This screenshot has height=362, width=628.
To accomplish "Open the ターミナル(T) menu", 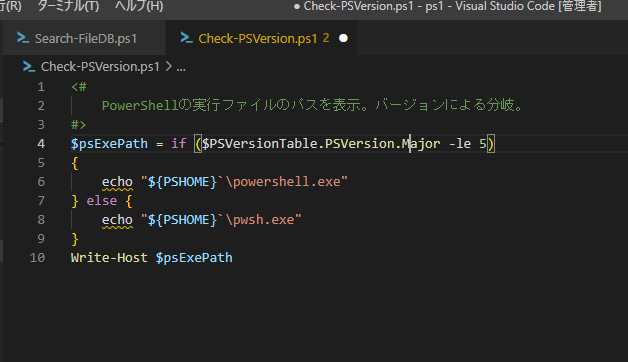I will click(x=68, y=6).
